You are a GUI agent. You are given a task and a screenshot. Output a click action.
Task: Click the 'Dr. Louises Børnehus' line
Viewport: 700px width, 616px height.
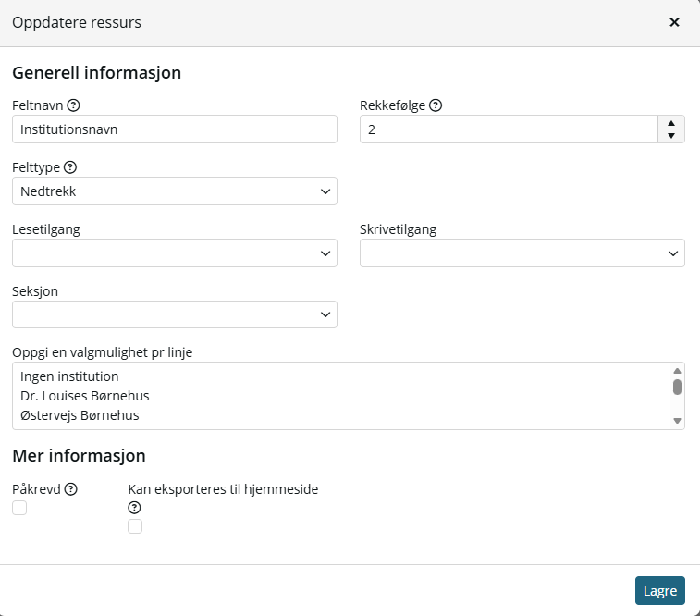[x=85, y=396]
